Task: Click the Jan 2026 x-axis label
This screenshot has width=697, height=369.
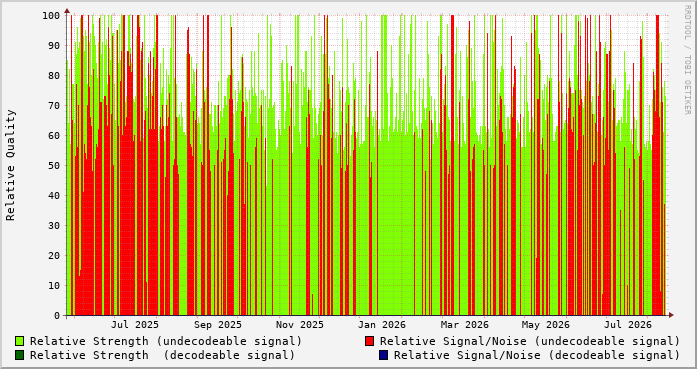Action: (382, 325)
